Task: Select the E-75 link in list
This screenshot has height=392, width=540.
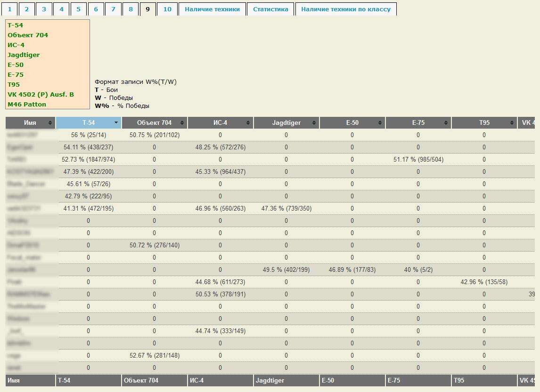Action: coord(16,75)
